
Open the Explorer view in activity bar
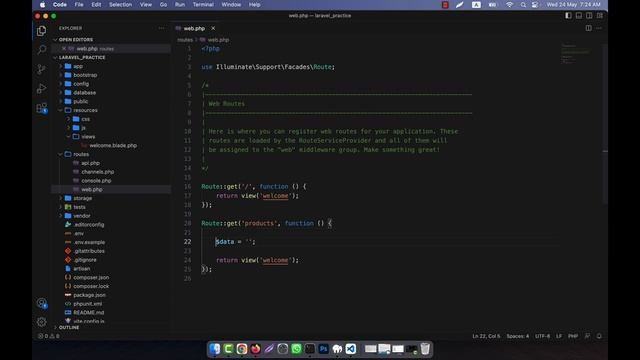coord(41,31)
